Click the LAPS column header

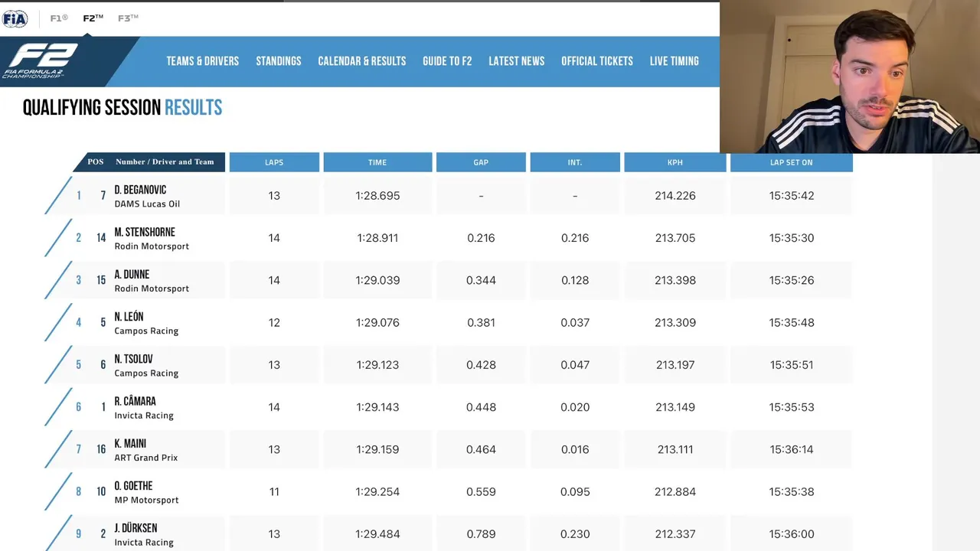click(x=274, y=162)
